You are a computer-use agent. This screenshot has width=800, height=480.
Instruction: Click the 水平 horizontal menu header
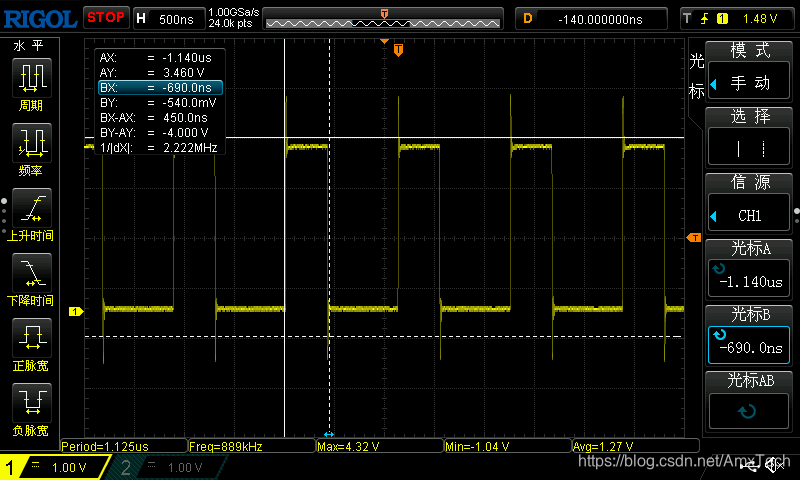click(x=29, y=46)
